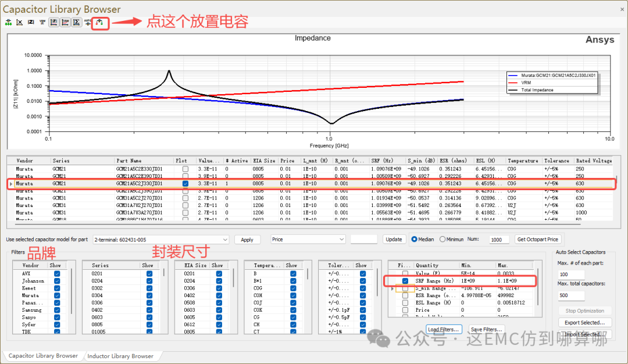Viewport: 628px width, 364px height.
Task: Uncheck Show box for +/-0.1pF tolerance
Action: click(363, 310)
